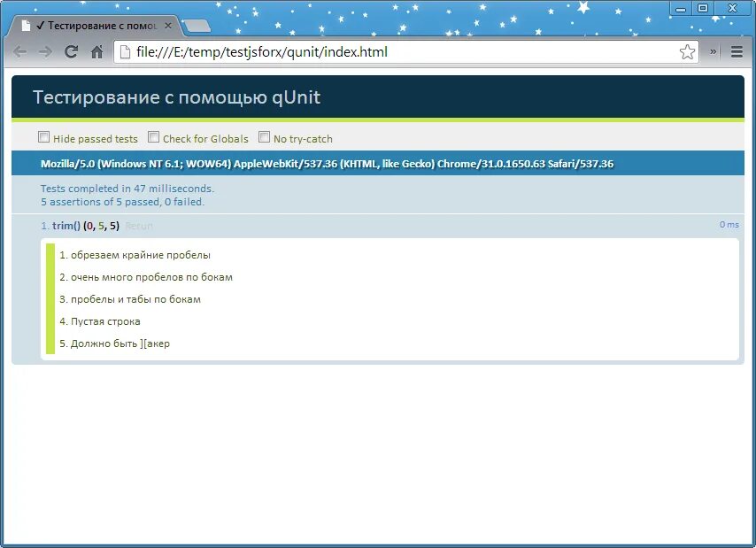Go forward with the browser forward arrow
This screenshot has width=756, height=548.
[x=45, y=52]
